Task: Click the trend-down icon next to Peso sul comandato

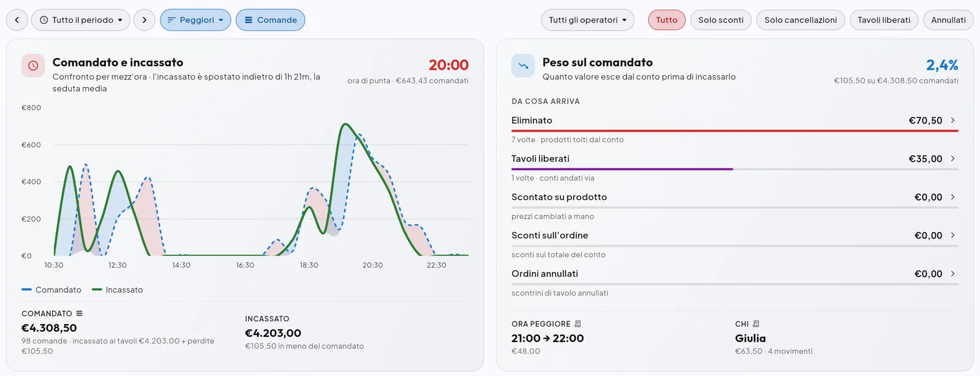Action: (x=523, y=66)
